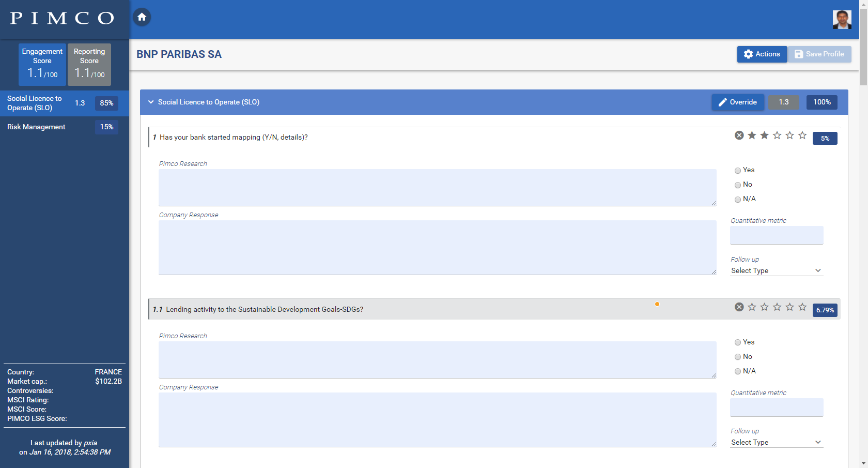Screen dimensions: 868x468
Task: Clear star rating for question 1
Action: point(739,135)
